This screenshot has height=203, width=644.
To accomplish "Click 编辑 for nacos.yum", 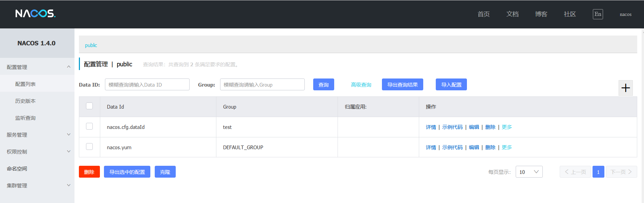I will pyautogui.click(x=474, y=148).
